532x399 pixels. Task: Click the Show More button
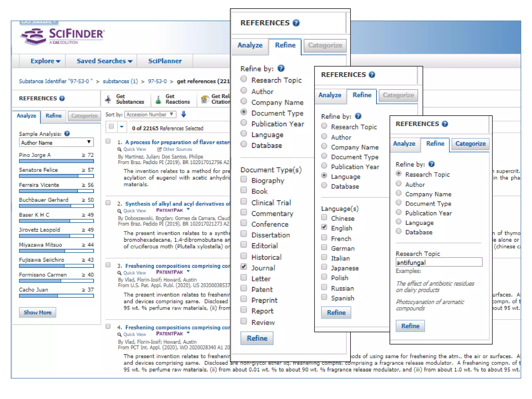coord(37,312)
